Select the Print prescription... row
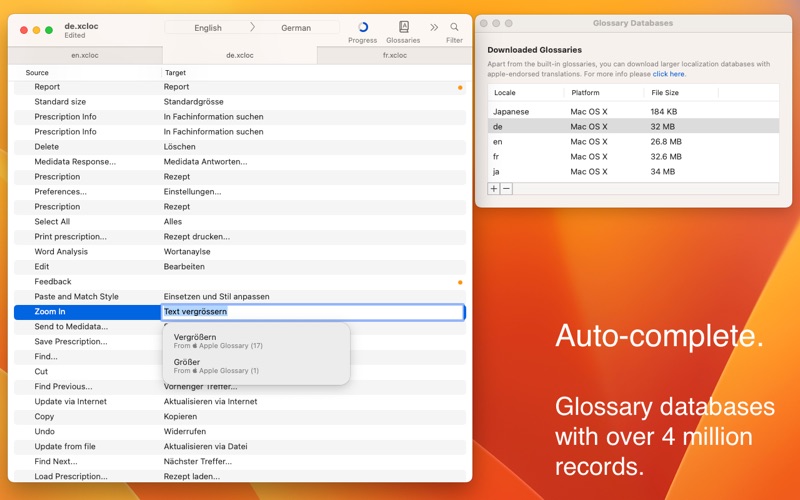Screen dimensions: 800x500 coord(240,237)
